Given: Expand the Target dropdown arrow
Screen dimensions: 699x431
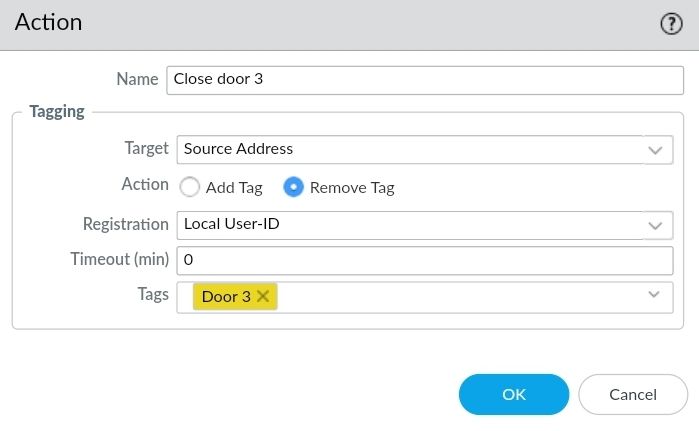Looking at the screenshot, I should point(656,150).
